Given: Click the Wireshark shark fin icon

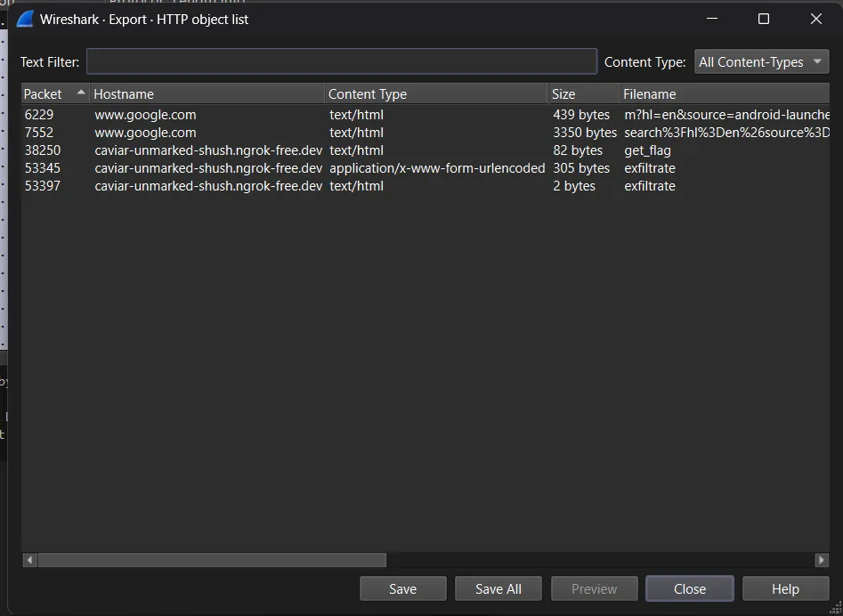Looking at the screenshot, I should pyautogui.click(x=25, y=20).
